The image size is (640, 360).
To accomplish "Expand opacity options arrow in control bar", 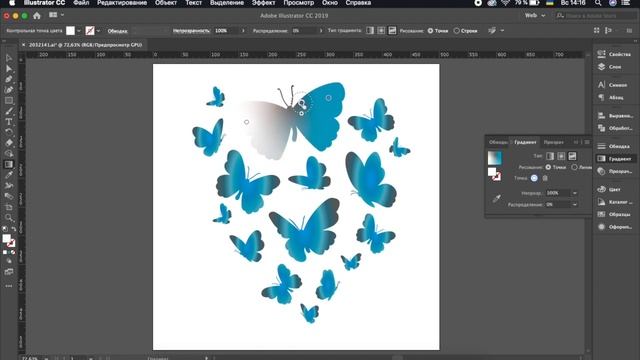I will pos(243,31).
